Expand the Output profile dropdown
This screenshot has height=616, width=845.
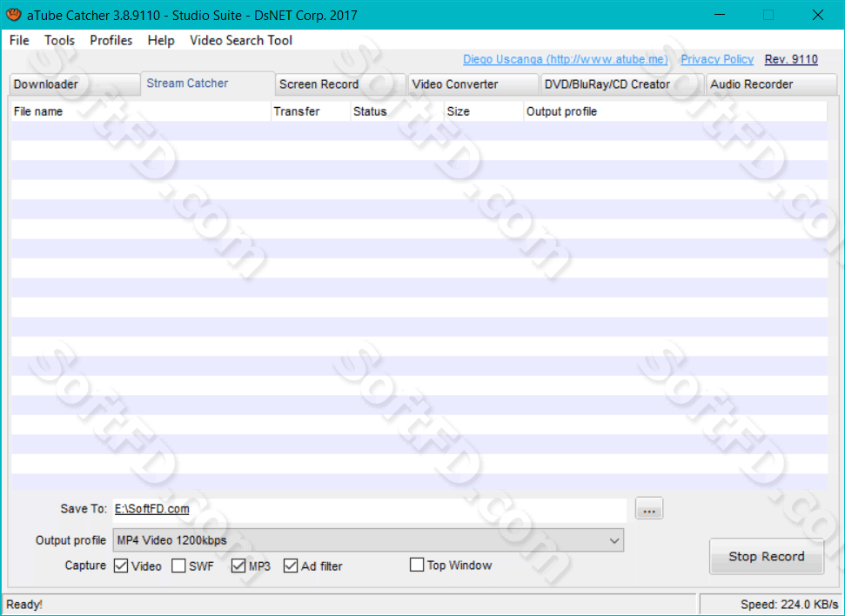[x=368, y=540]
